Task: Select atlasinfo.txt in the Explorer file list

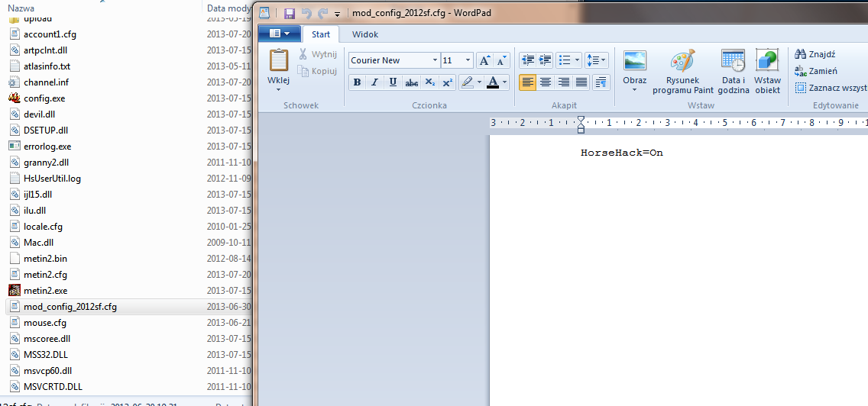Action: [x=47, y=66]
